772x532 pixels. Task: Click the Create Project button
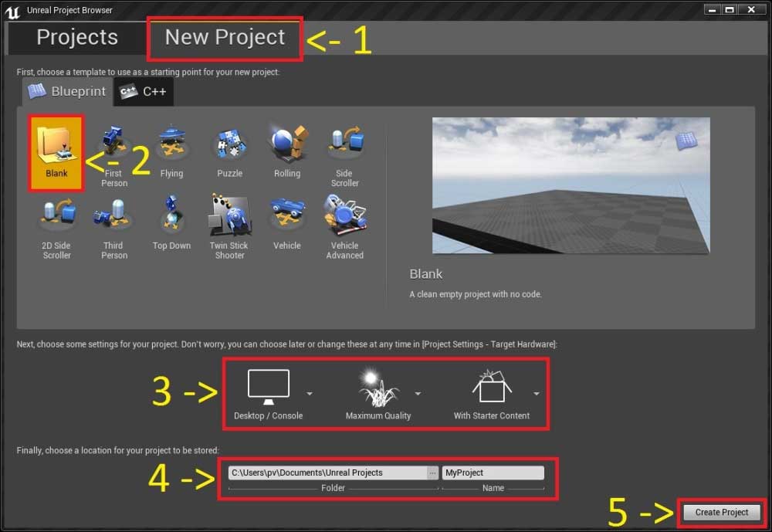coord(722,512)
